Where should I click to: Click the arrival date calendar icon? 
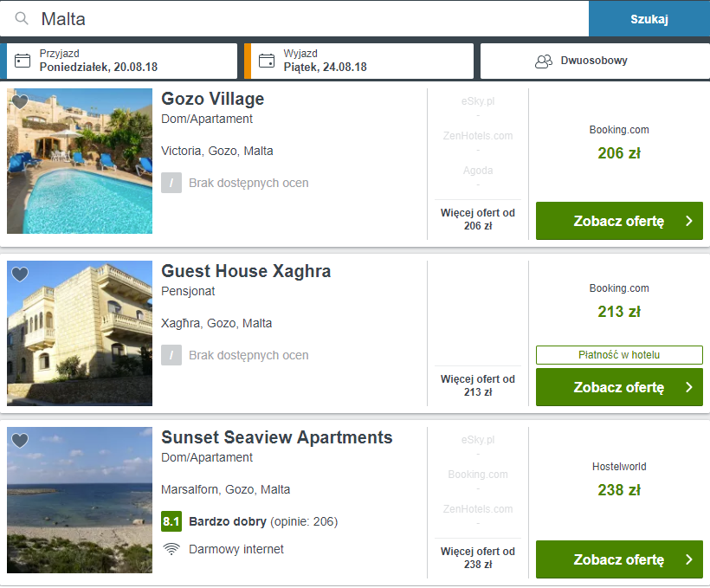[x=23, y=61]
